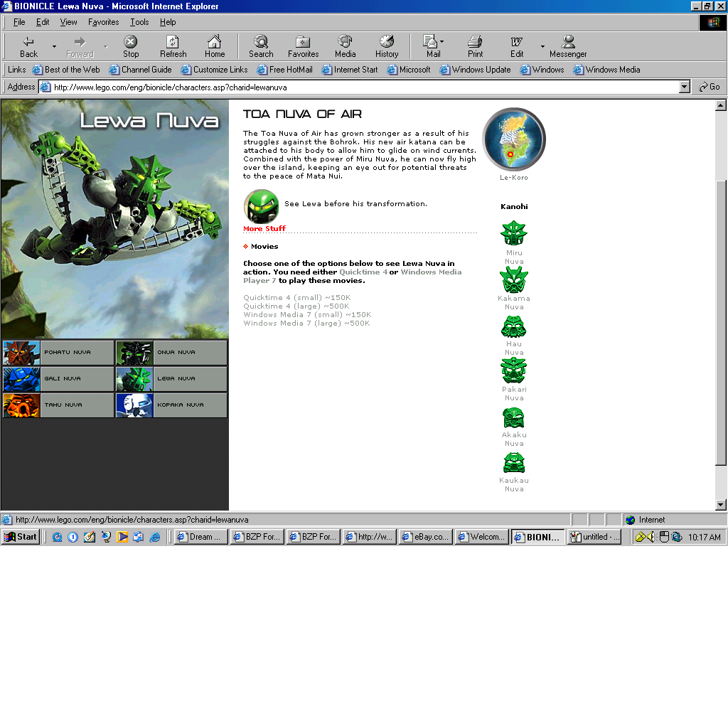This screenshot has width=728, height=711.
Task: Open the Back history dropdown arrow
Action: 54,46
